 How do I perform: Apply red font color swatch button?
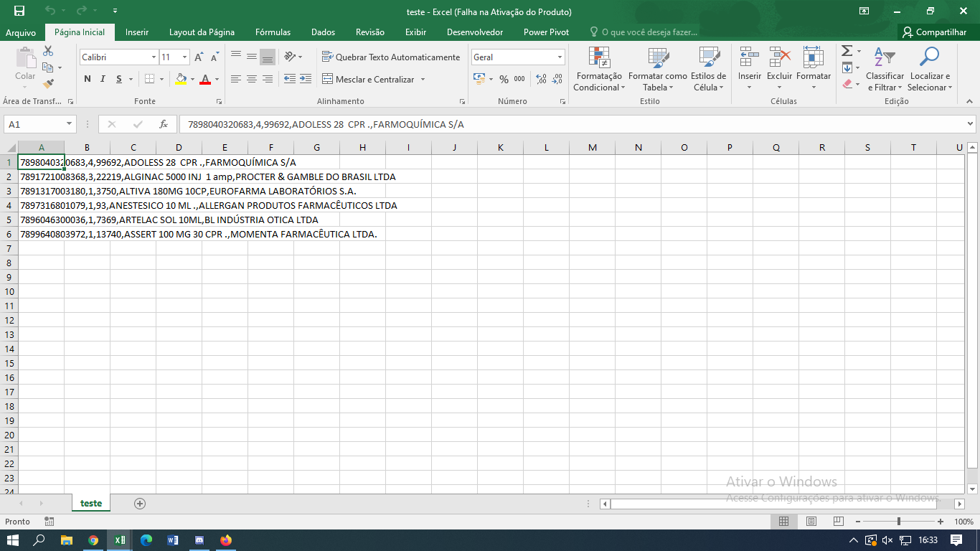coord(206,79)
